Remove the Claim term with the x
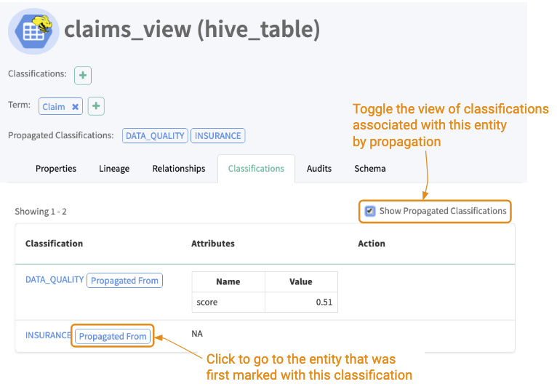 pyautogui.click(x=75, y=107)
